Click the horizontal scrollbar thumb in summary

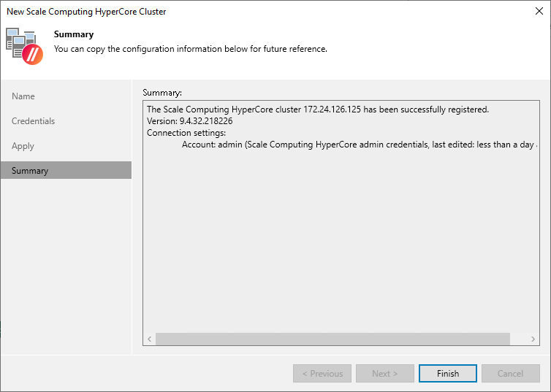(x=332, y=339)
